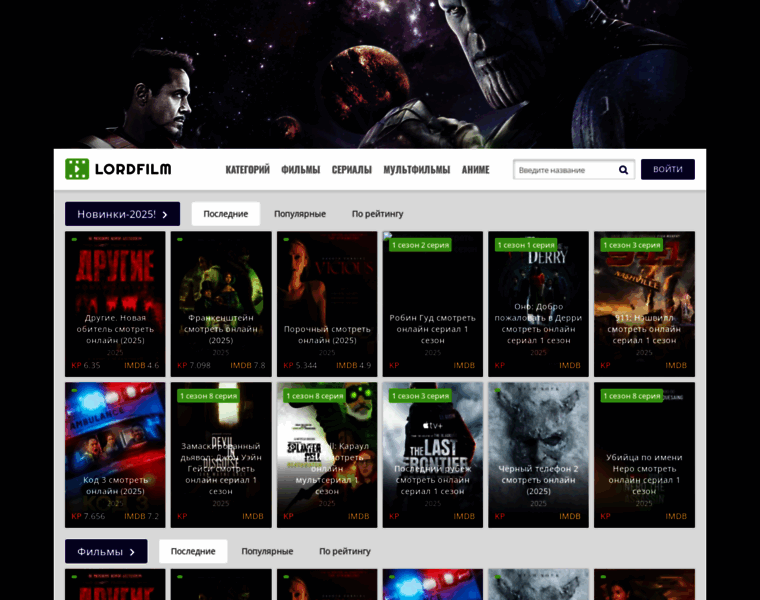
Task: Click '1 сезон 3 серия' badge on Last Frontier card
Action: click(x=421, y=396)
